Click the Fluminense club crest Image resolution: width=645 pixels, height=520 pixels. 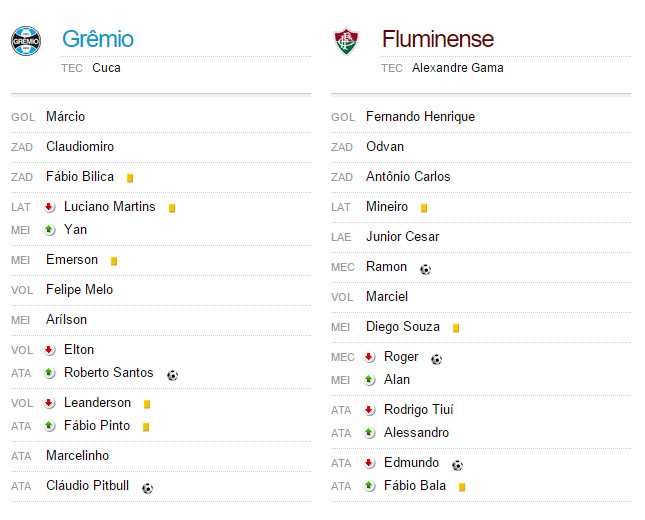pos(346,41)
